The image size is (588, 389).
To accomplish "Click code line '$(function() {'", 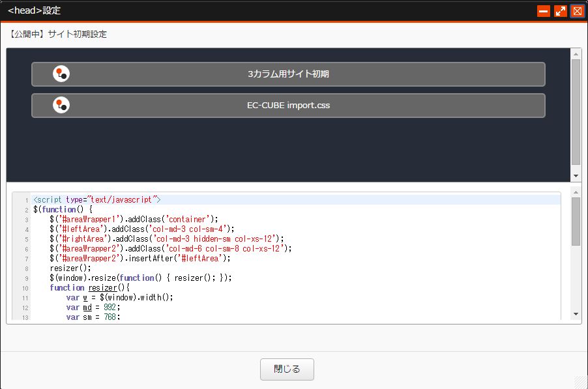I will pos(63,210).
